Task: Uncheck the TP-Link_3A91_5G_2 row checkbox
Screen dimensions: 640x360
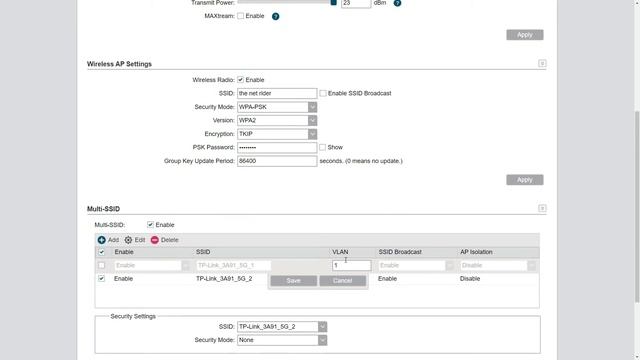Action: click(102, 278)
